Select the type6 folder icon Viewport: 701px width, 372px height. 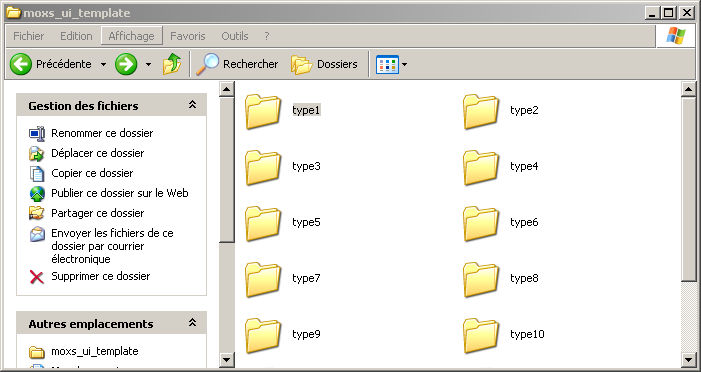481,223
